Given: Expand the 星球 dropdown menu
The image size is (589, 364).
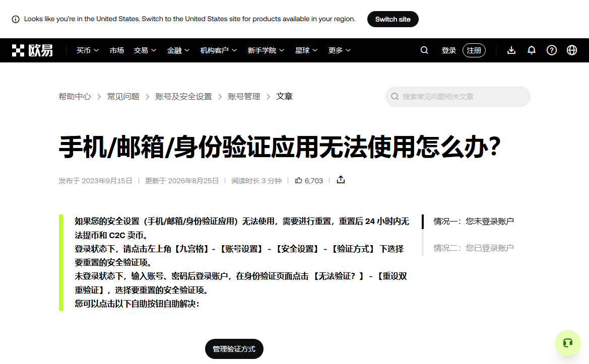Looking at the screenshot, I should [x=306, y=50].
